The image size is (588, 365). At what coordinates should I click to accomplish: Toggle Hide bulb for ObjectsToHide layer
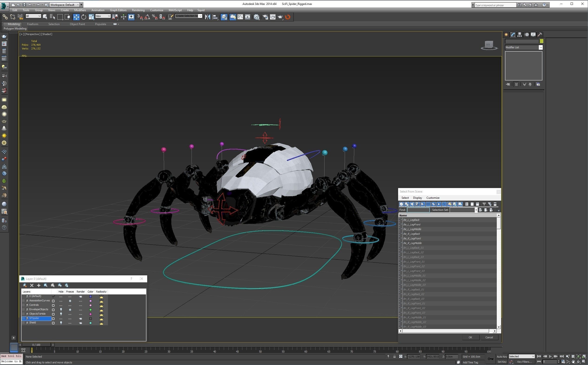(x=61, y=314)
